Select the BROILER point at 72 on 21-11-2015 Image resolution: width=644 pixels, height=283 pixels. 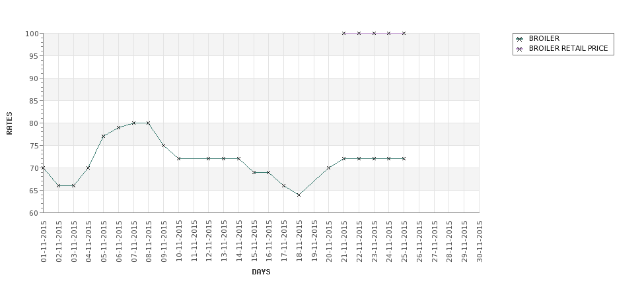[343, 159]
